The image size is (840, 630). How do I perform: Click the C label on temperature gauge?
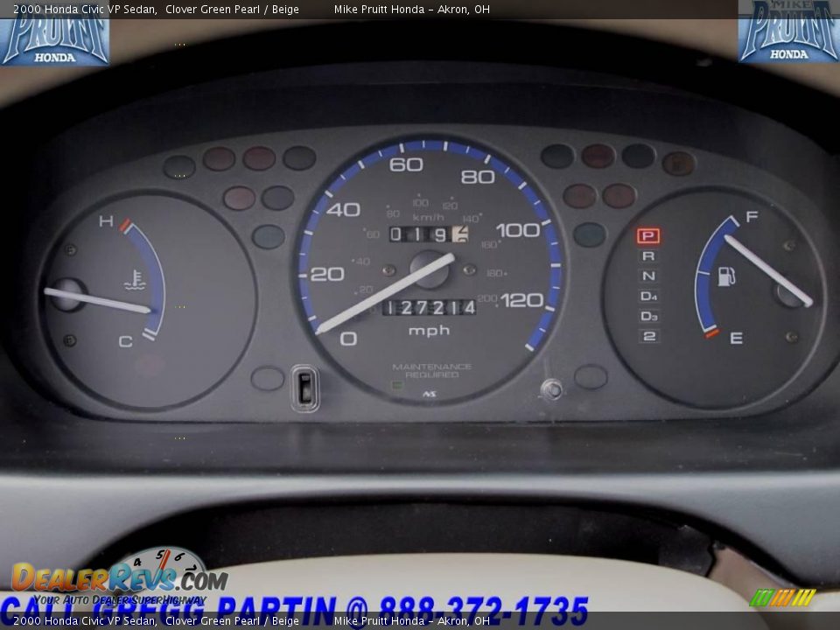point(125,341)
